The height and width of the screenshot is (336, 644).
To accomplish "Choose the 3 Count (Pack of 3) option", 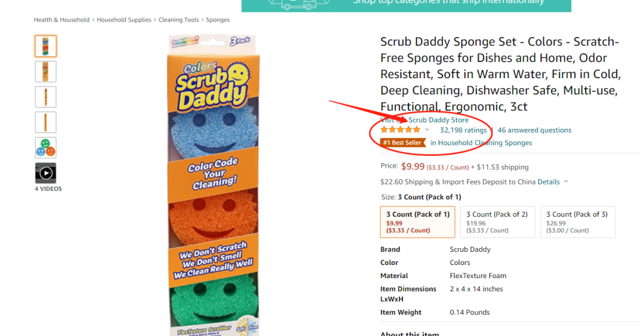I will point(578,222).
